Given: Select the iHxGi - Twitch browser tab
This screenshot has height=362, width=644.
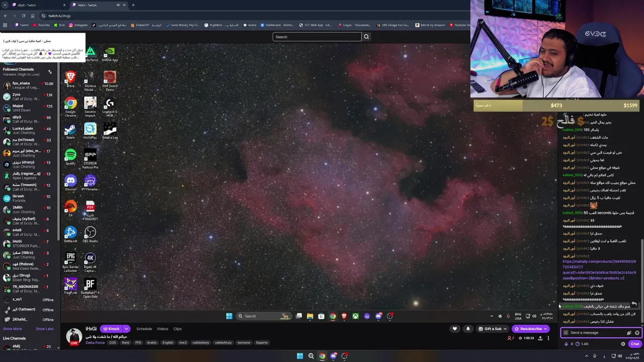Looking at the screenshot, I should [98, 5].
